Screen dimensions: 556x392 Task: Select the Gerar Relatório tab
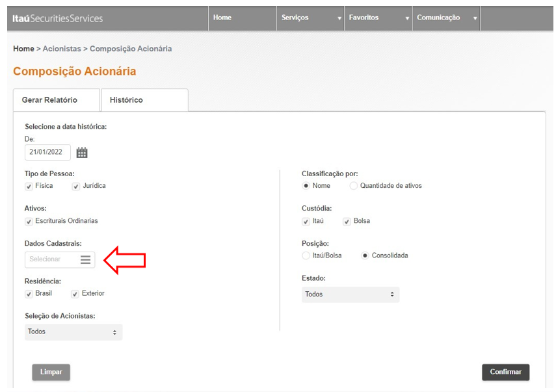pos(49,100)
